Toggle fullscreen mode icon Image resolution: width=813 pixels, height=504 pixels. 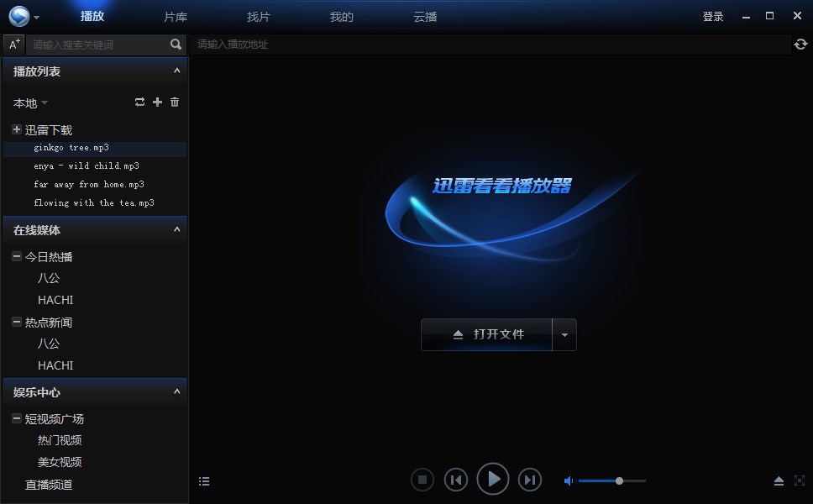[x=800, y=480]
